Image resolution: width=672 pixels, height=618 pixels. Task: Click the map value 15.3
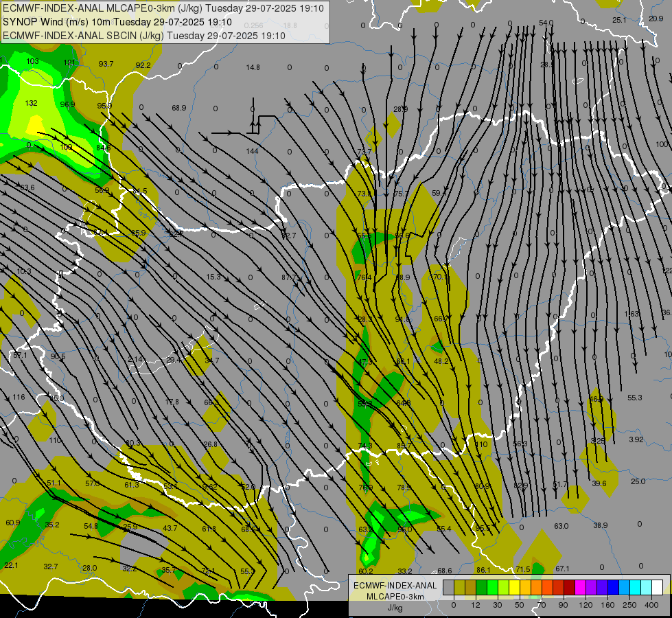213,277
